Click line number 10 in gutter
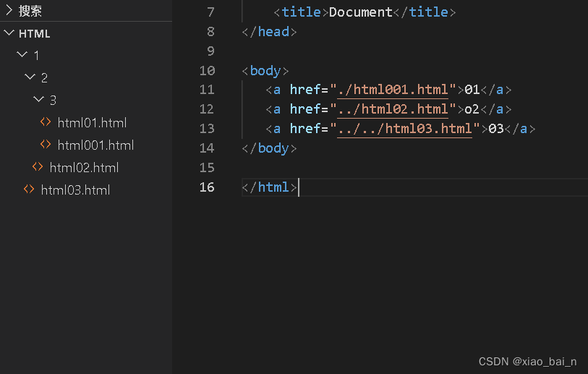The height and width of the screenshot is (374, 588). pyautogui.click(x=208, y=70)
